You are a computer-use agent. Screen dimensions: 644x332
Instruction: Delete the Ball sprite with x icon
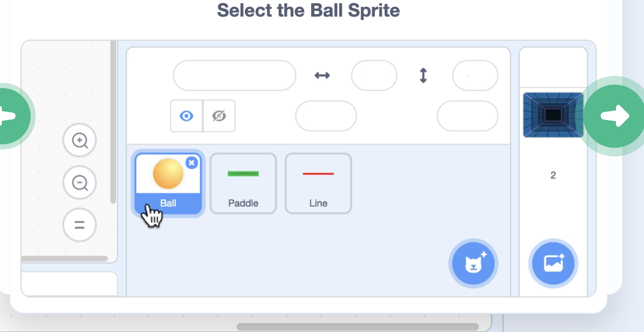[191, 163]
